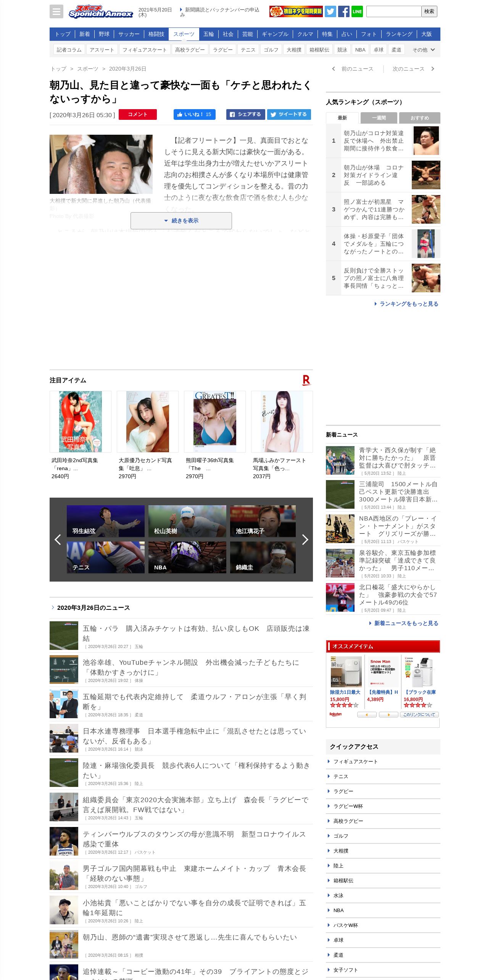This screenshot has height=980, width=490.
Task: Click ランキングをもっと見る link
Action: tap(406, 304)
